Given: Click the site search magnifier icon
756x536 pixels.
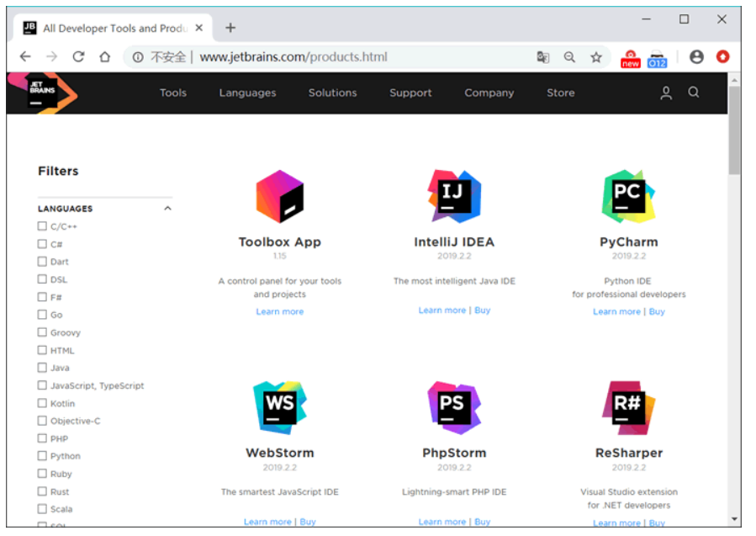Looking at the screenshot, I should pyautogui.click(x=693, y=93).
